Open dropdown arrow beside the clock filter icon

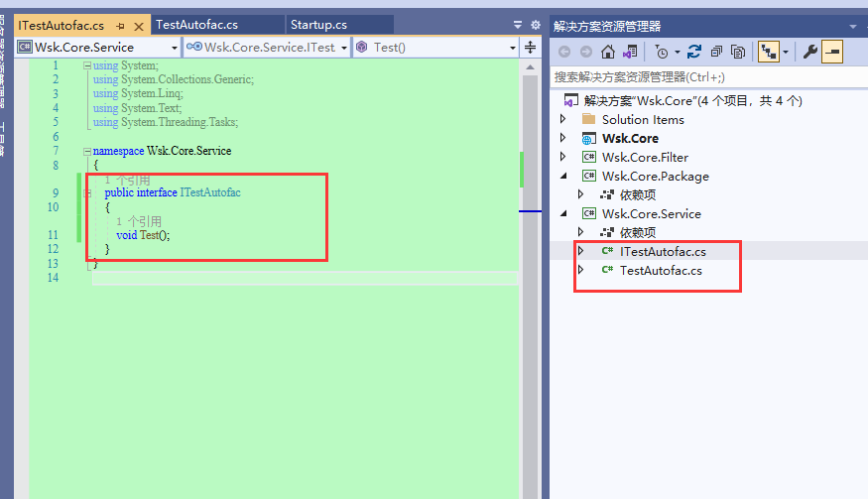[677, 53]
